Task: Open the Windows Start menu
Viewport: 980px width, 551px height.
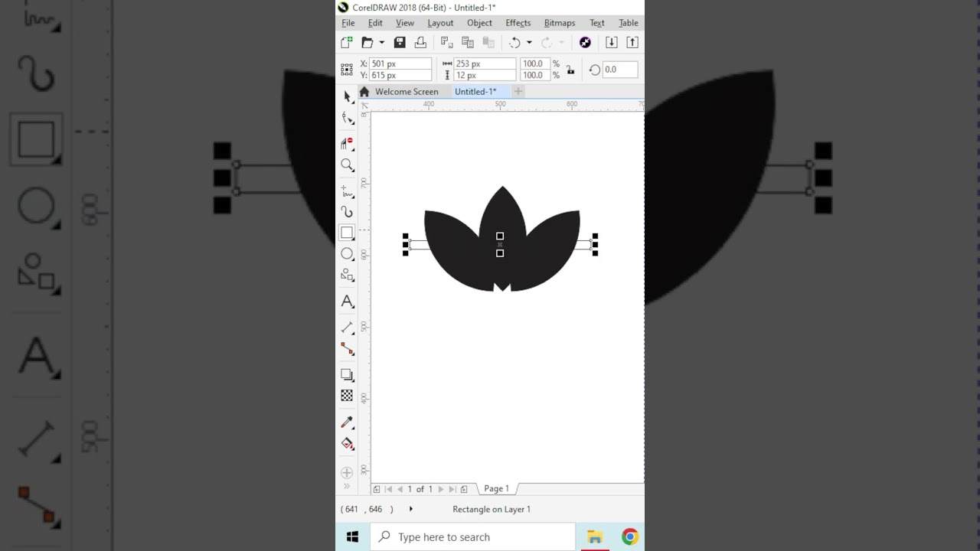Action: [x=353, y=537]
